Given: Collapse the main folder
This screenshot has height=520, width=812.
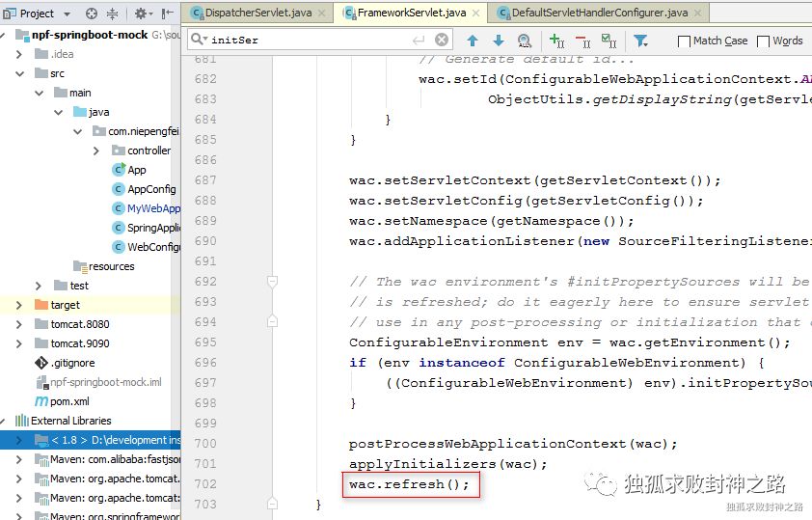Looking at the screenshot, I should 39,94.
